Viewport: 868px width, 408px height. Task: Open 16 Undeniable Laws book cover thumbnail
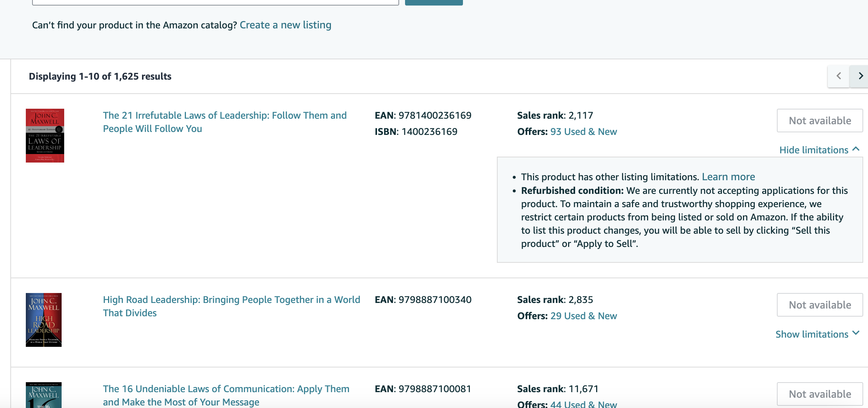pos(44,395)
